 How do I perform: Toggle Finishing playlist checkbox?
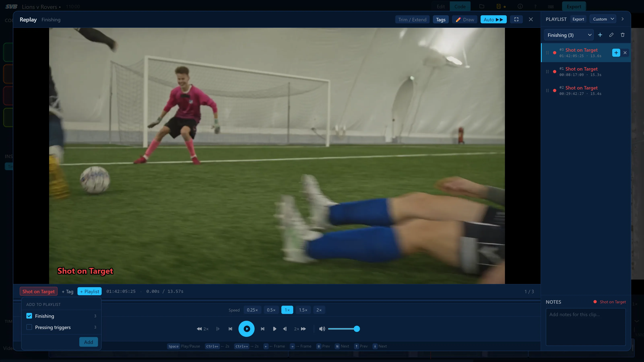[29, 316]
